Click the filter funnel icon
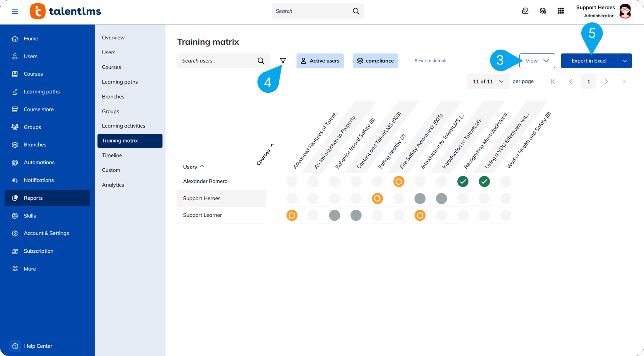This screenshot has height=356, width=644. coord(283,61)
